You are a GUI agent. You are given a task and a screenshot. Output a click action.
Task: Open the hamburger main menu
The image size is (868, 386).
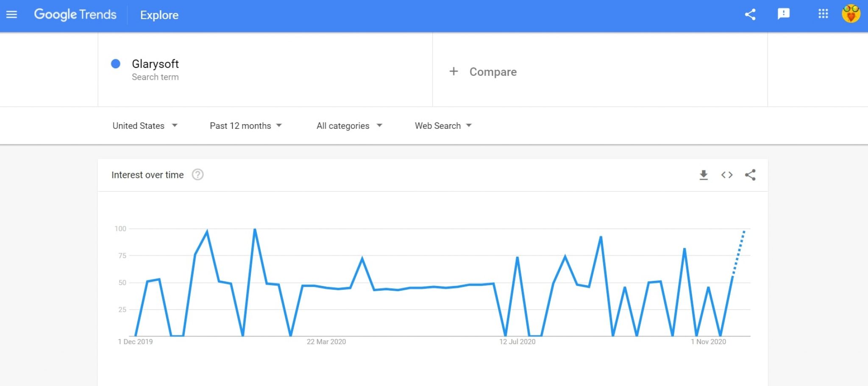coord(12,15)
